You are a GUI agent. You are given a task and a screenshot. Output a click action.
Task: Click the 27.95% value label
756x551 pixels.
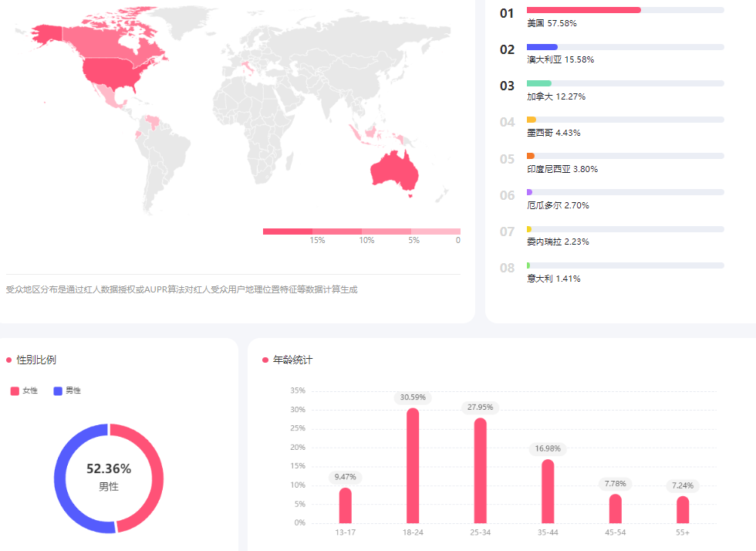coord(480,407)
